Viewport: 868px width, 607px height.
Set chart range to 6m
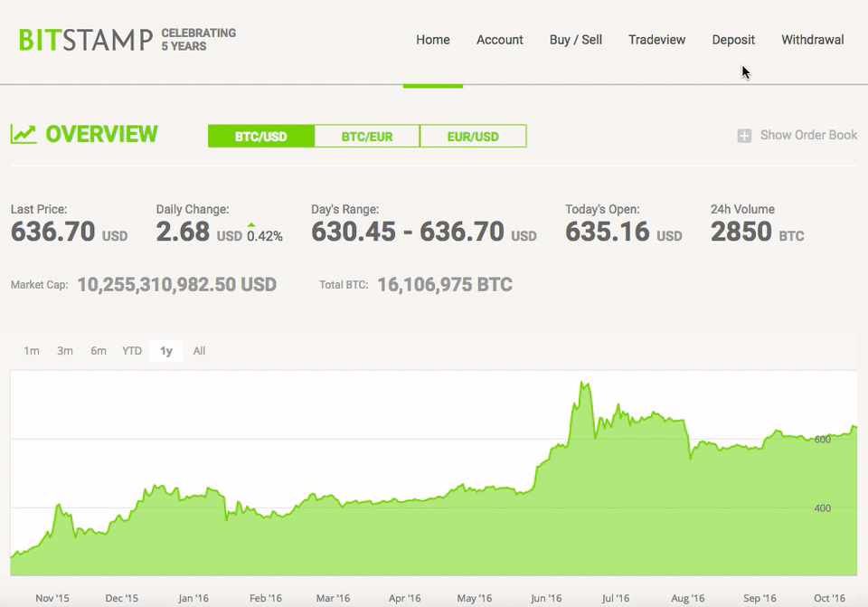99,351
